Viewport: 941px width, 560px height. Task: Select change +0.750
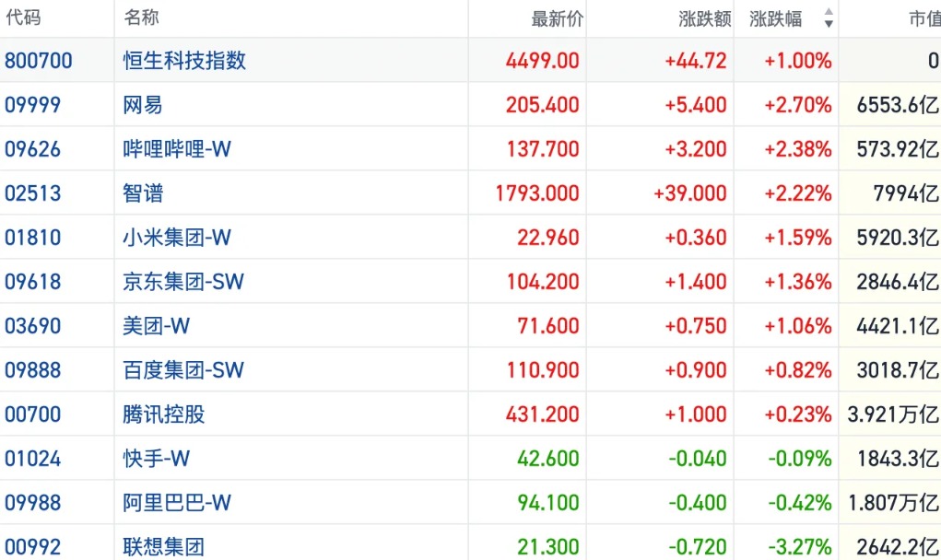tap(696, 326)
